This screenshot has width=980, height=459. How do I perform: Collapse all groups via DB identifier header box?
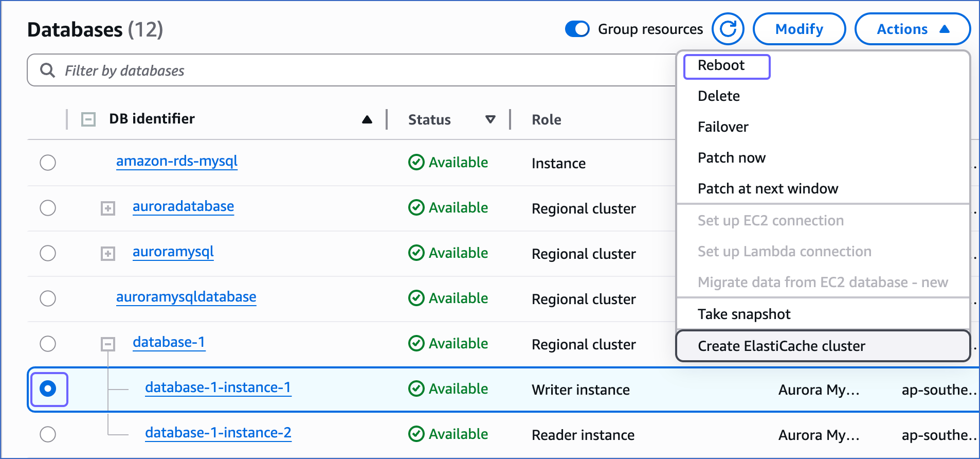click(88, 119)
